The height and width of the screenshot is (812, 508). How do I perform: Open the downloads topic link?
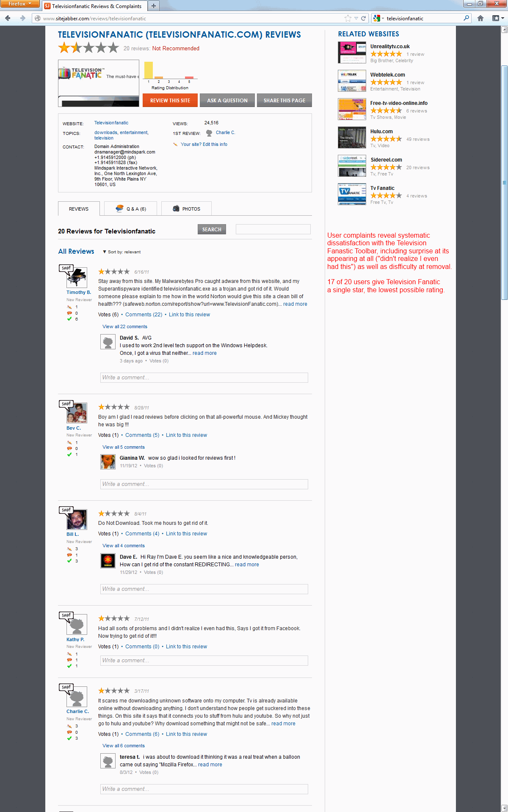point(106,132)
